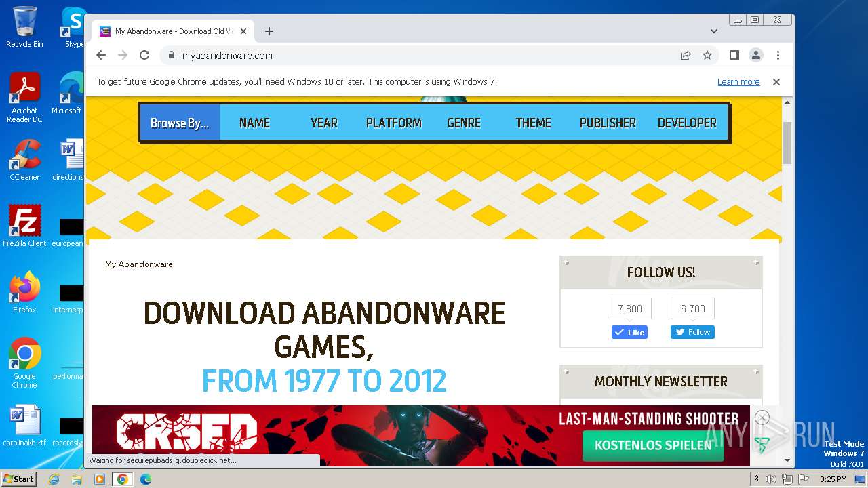Viewport: 868px width, 488px height.
Task: Browse games by DEVELOPER
Action: click(687, 123)
